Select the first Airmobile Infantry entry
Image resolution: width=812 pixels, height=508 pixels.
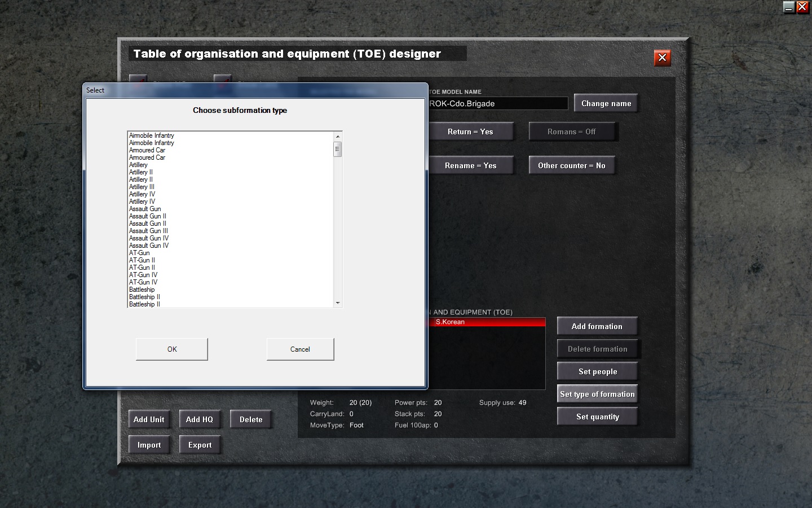(x=152, y=135)
